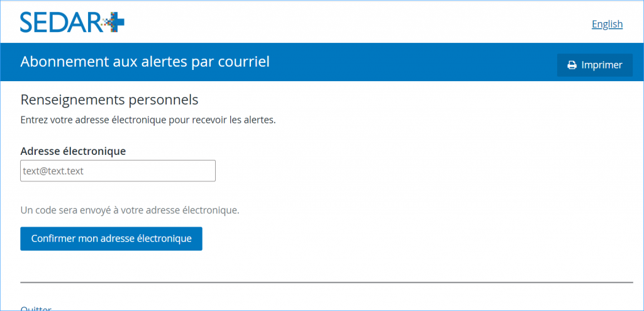The height and width of the screenshot is (311, 644).
Task: Focus the Adresse électronique email field
Action: (118, 171)
